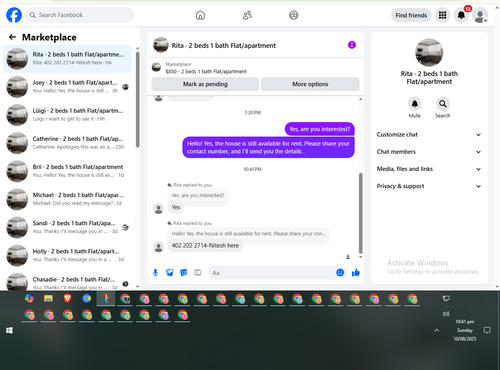
Task: Expand Media, files and links section
Action: point(429,169)
